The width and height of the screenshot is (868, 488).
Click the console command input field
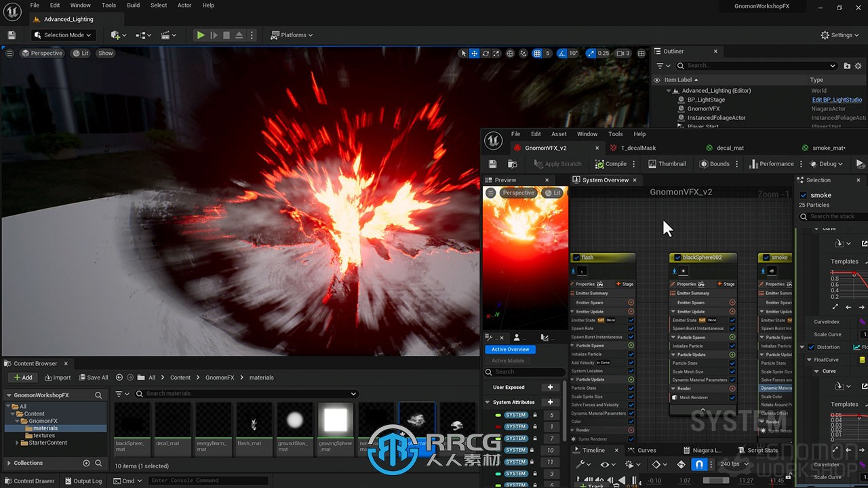(x=209, y=481)
